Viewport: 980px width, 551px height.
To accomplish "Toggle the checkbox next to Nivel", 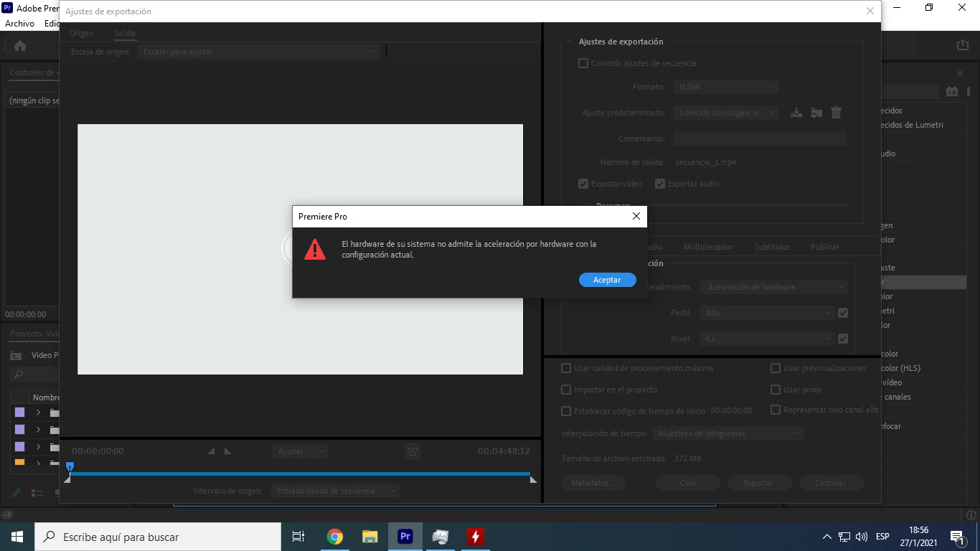I will click(843, 339).
